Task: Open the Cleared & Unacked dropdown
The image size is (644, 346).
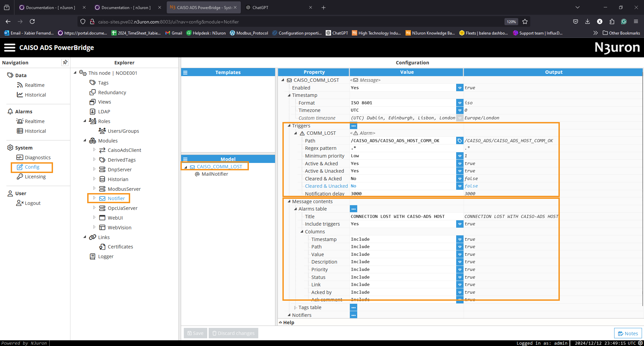Action: [x=460, y=186]
